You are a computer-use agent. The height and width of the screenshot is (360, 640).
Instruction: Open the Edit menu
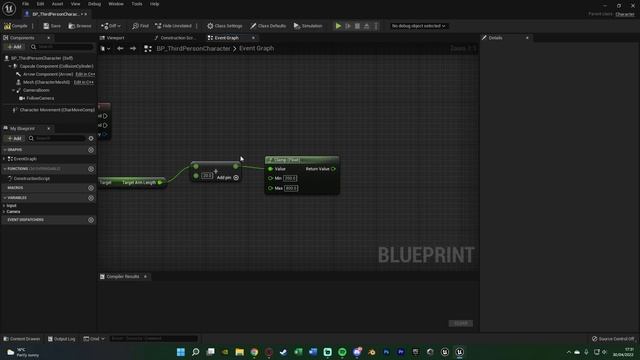point(40,4)
